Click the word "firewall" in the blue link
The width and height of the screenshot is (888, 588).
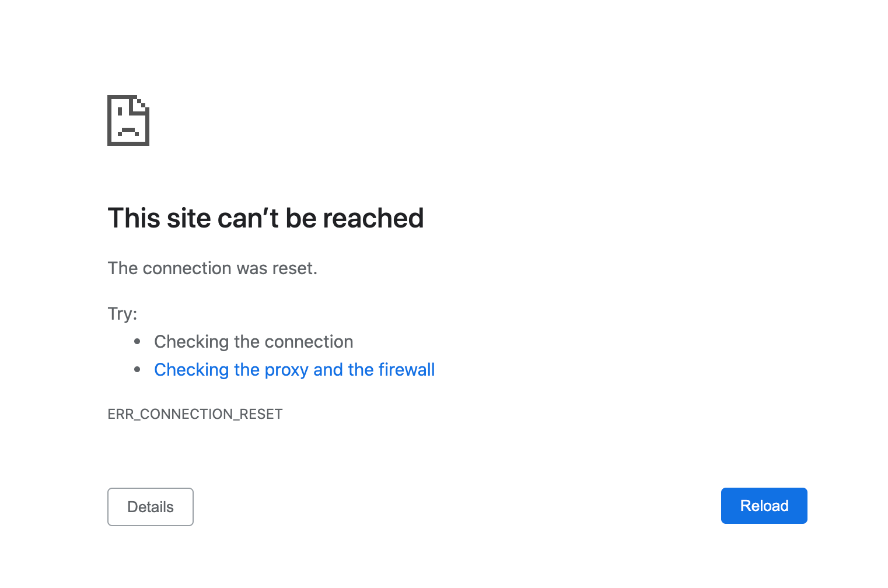click(407, 370)
